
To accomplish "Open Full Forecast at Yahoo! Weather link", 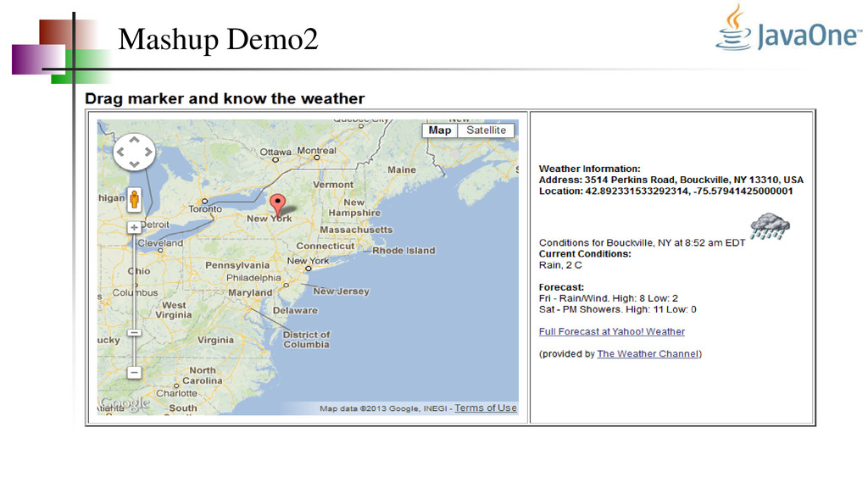I will (612, 331).
